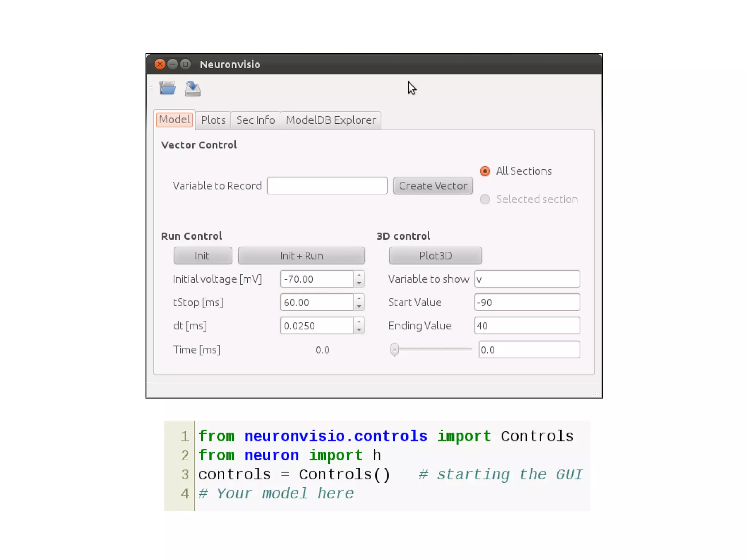Click the Init + Run button
This screenshot has height=560, width=747.
pyautogui.click(x=301, y=255)
